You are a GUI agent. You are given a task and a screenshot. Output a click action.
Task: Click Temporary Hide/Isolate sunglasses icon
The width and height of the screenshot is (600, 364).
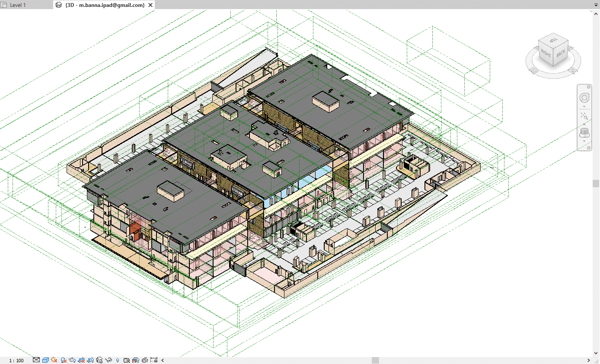(109, 360)
